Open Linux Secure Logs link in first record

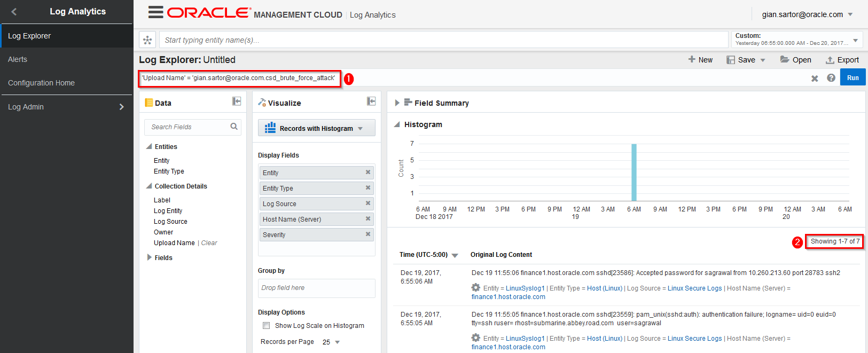click(694, 288)
